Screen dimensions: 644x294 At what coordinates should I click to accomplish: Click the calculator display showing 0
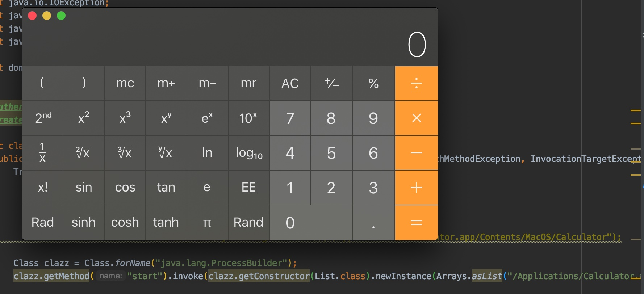[417, 45]
